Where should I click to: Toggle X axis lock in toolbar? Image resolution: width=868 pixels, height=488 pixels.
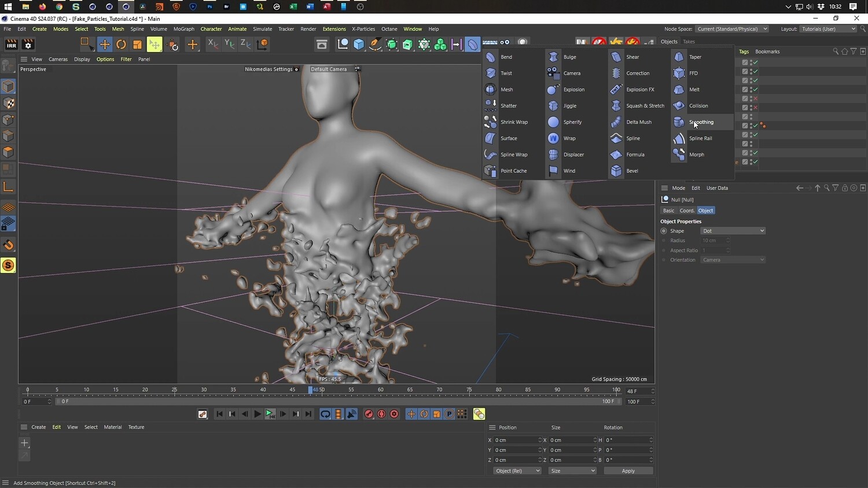[x=212, y=44]
